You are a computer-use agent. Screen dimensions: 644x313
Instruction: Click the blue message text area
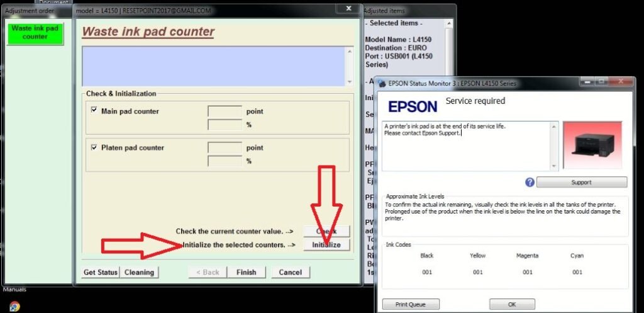[214, 66]
